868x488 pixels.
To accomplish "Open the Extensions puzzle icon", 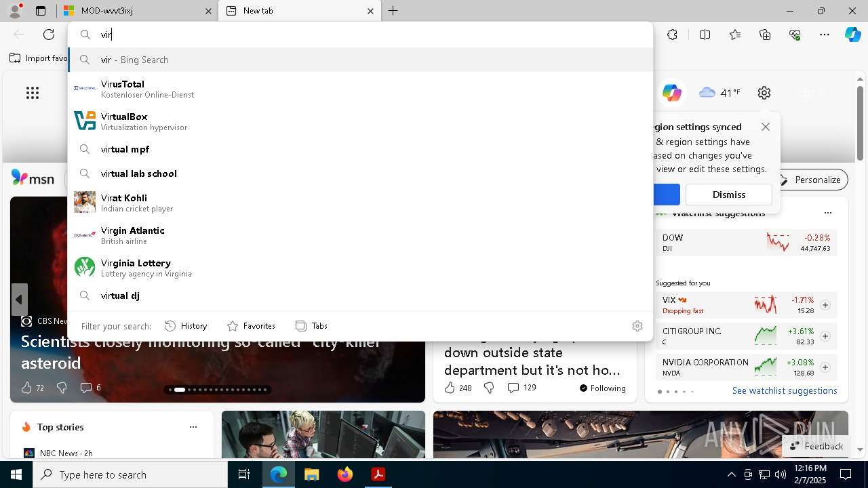I will coord(672,35).
